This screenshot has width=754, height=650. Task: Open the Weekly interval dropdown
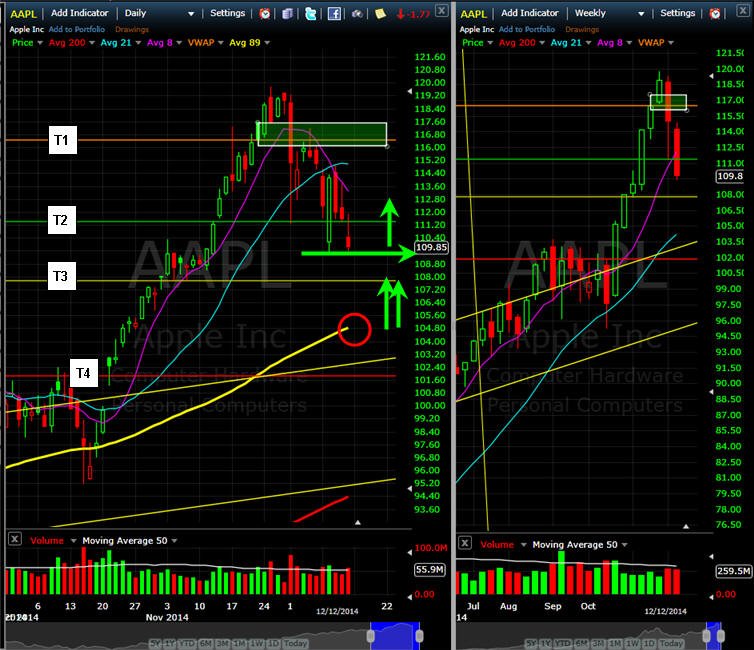point(641,14)
